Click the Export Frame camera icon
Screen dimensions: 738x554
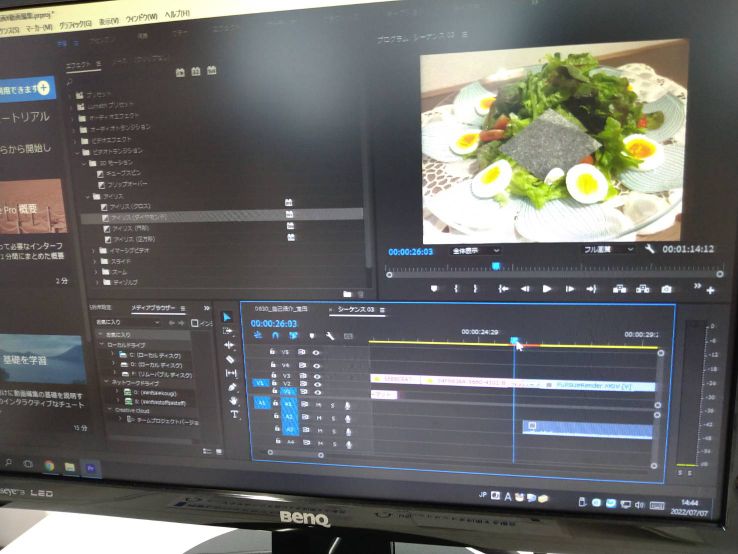click(x=666, y=290)
